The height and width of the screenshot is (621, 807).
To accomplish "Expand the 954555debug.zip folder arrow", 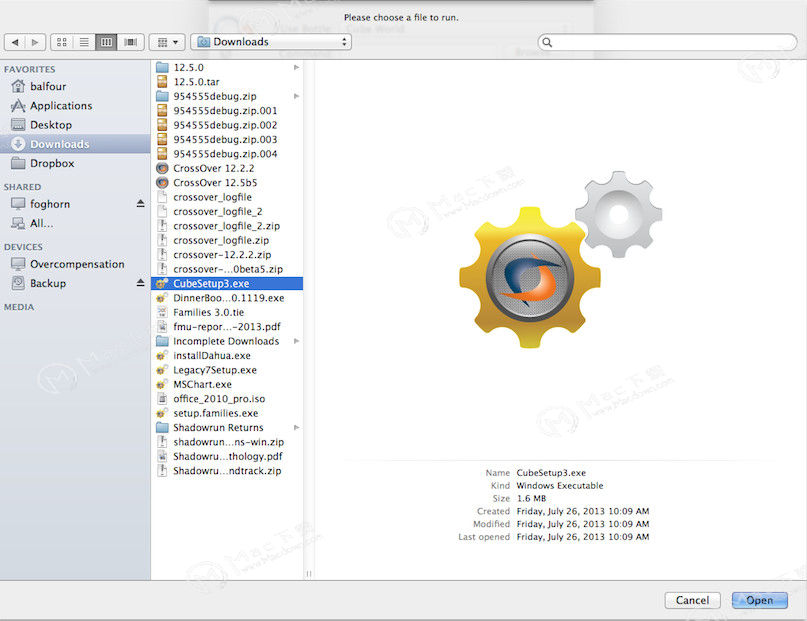I will pyautogui.click(x=296, y=96).
